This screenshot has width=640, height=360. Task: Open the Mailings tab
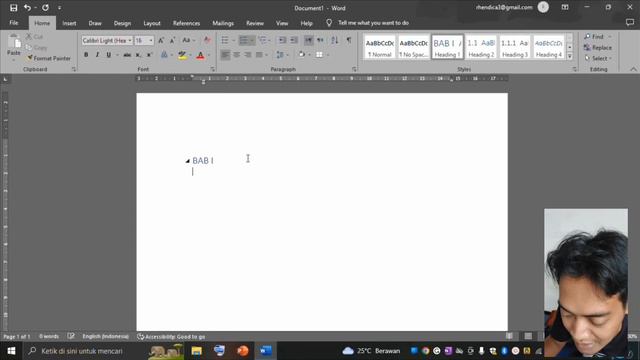(x=223, y=23)
